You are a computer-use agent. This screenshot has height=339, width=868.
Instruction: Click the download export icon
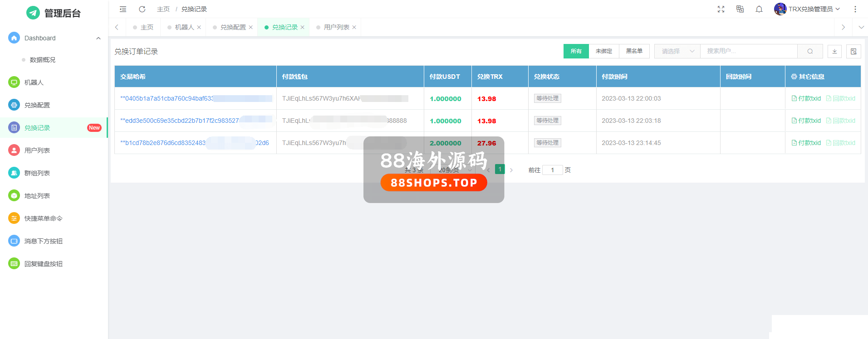834,51
